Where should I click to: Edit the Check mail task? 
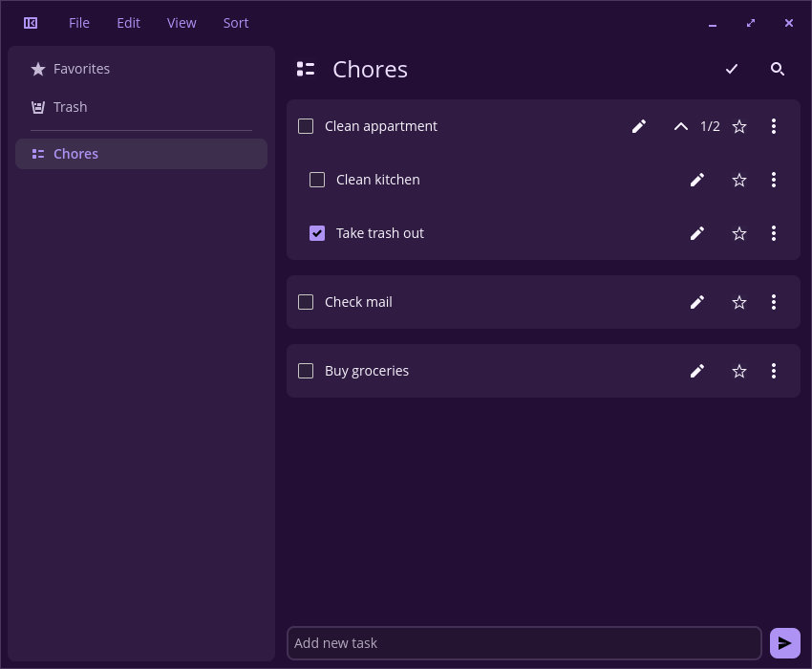coord(697,302)
